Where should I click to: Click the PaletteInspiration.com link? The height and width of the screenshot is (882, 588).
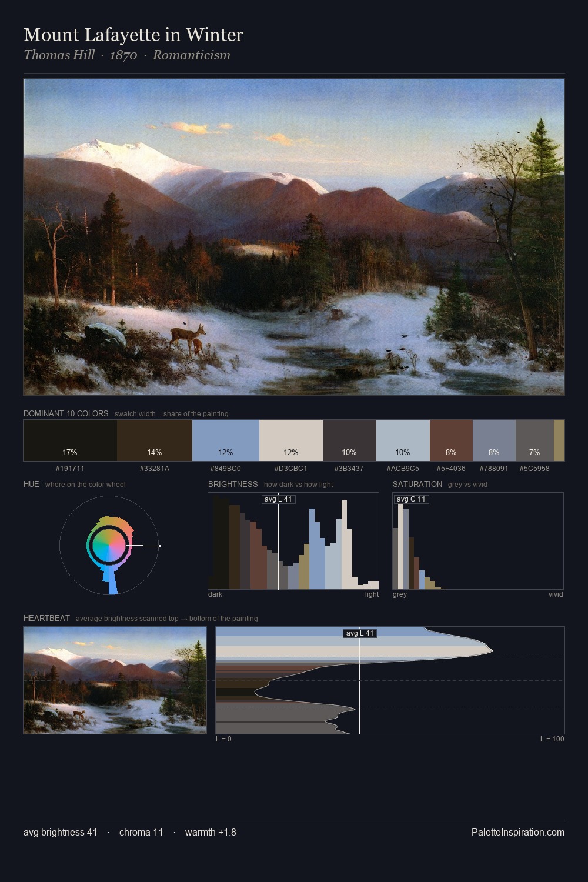tap(518, 832)
